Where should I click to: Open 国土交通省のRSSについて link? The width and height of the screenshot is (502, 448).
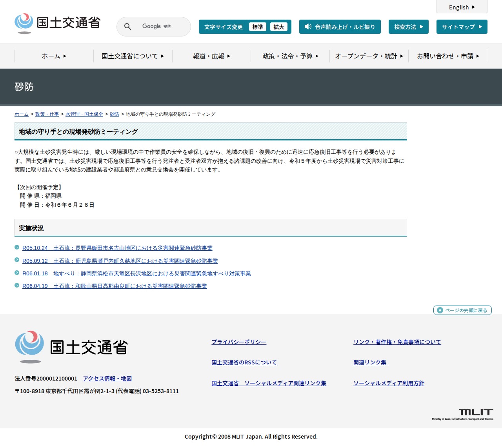(x=244, y=362)
